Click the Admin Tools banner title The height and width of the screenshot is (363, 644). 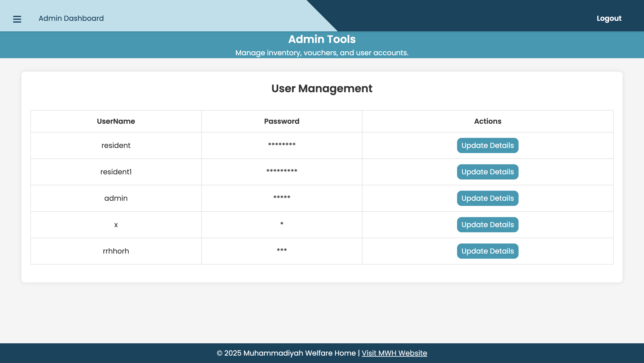[x=322, y=39]
